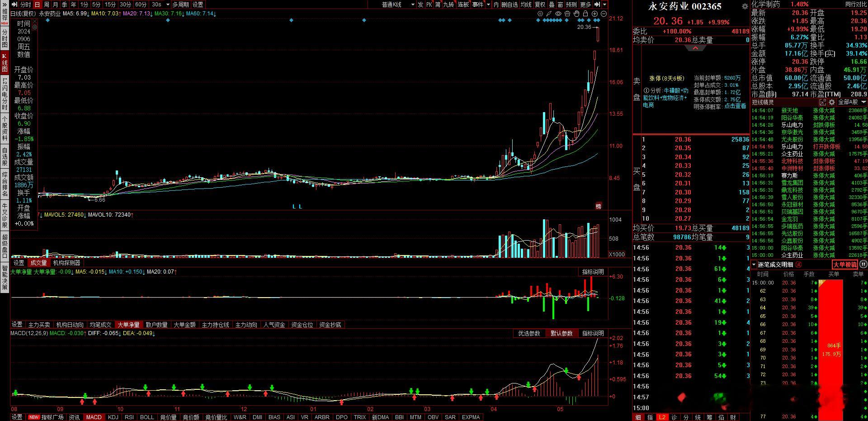The height and width of the screenshot is (421, 868).
Task: Toggle the eye visibility icon on chart
Action: point(558,14)
